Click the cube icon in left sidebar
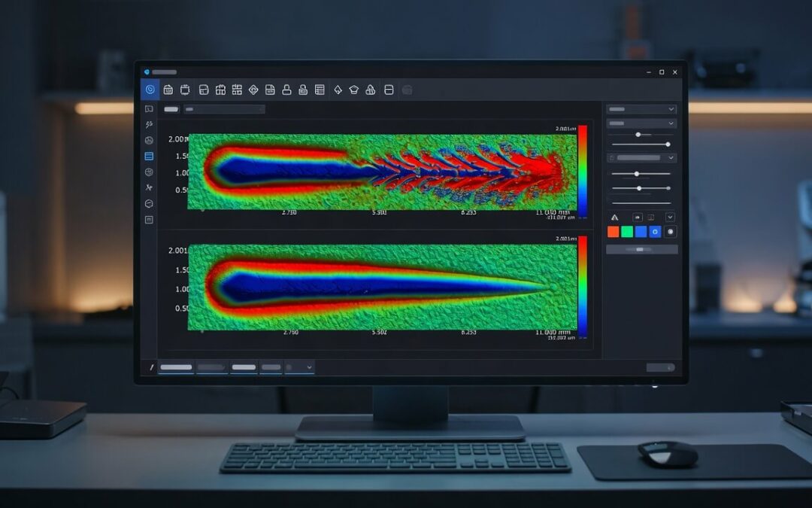The width and height of the screenshot is (812, 508). [149, 204]
